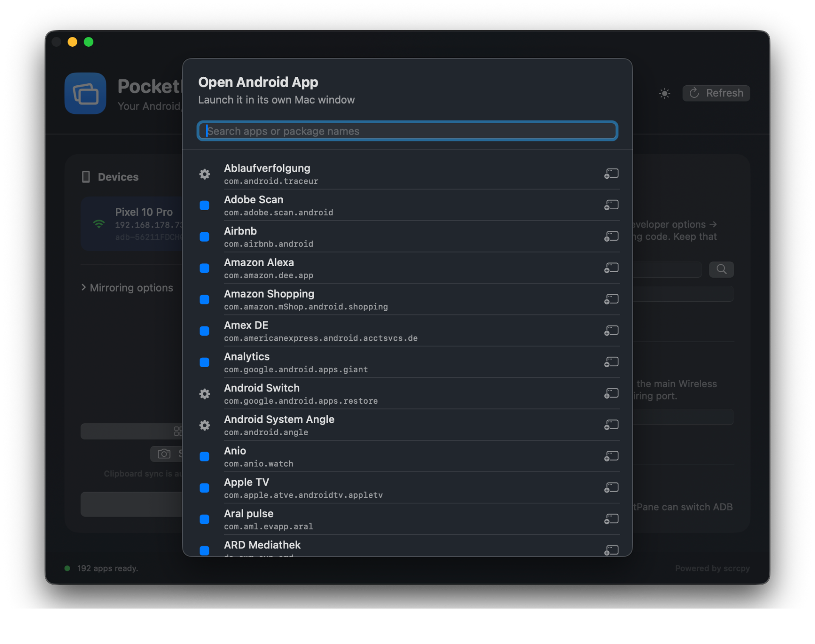Click the PocketPane app logo

[85, 93]
